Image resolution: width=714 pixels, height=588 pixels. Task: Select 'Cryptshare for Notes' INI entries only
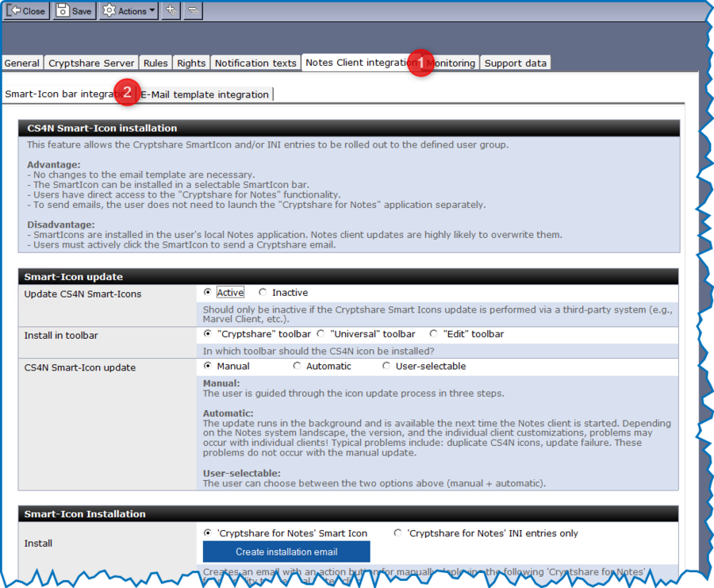(397, 533)
